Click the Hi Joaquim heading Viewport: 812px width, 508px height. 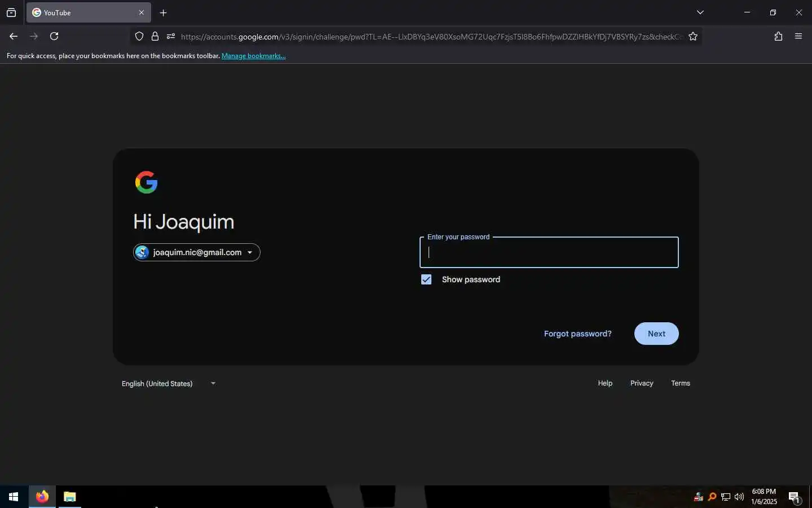tap(184, 222)
